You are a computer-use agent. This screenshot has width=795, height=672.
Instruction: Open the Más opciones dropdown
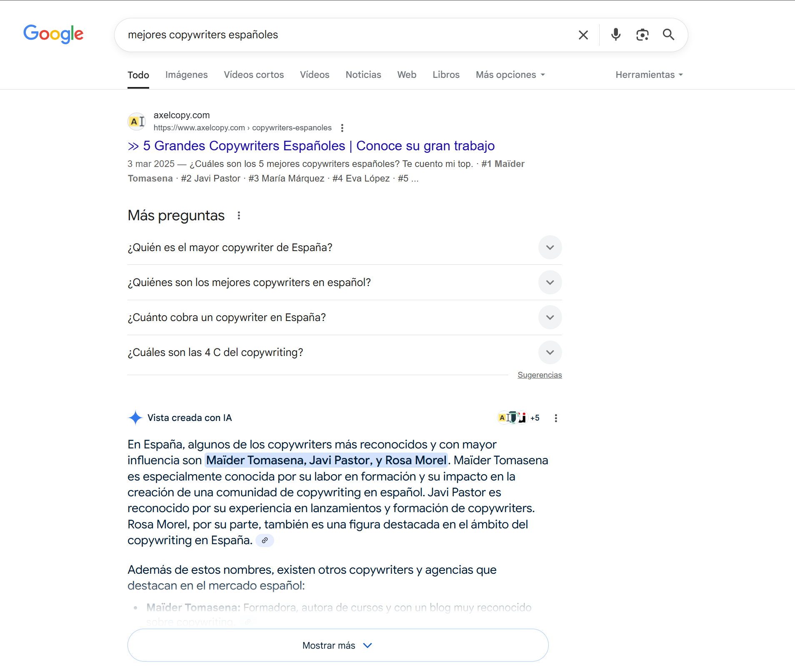pos(510,75)
